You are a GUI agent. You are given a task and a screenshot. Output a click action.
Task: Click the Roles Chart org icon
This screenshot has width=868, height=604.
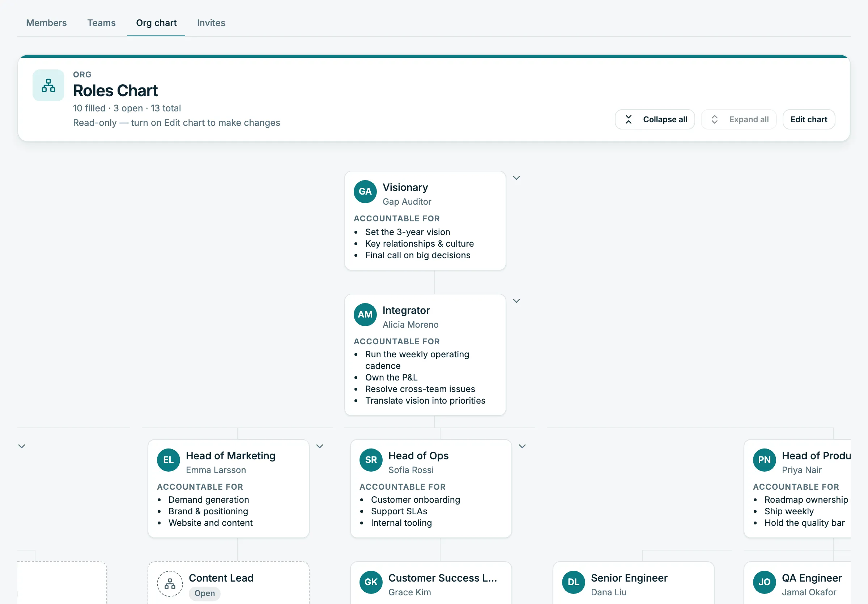point(48,85)
